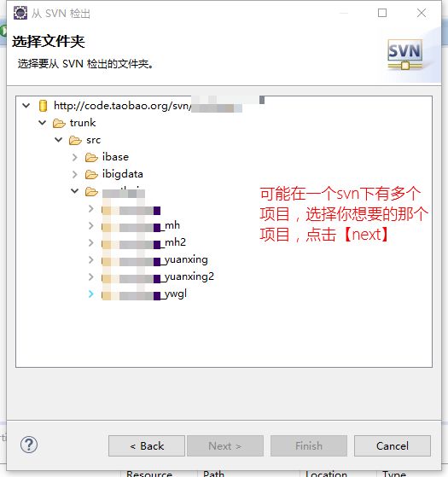Click the blurred parent folder icon
The height and width of the screenshot is (477, 448).
pyautogui.click(x=91, y=192)
